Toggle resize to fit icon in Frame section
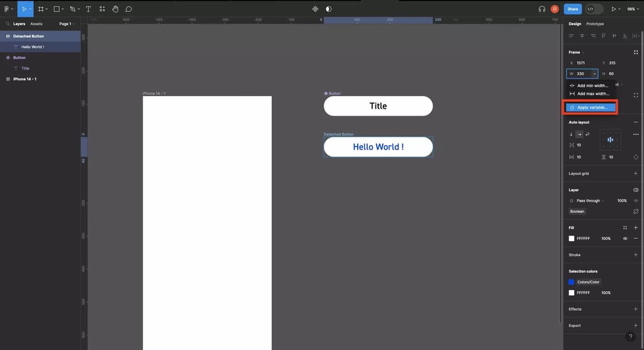This screenshot has height=350, width=644. 636,52
